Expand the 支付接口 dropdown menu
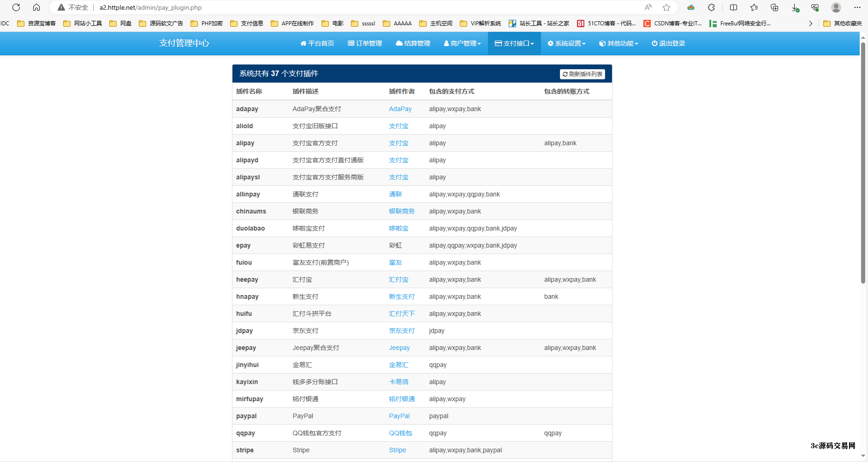The image size is (868, 462). coord(514,43)
